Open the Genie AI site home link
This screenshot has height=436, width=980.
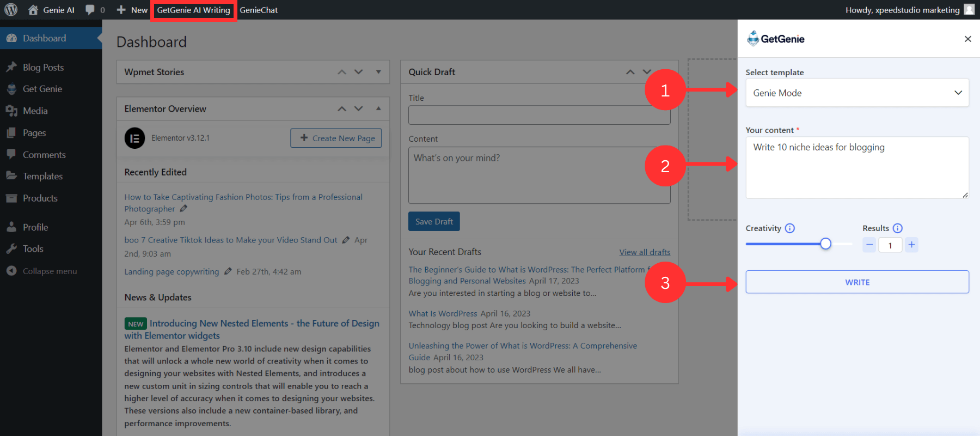tap(51, 10)
